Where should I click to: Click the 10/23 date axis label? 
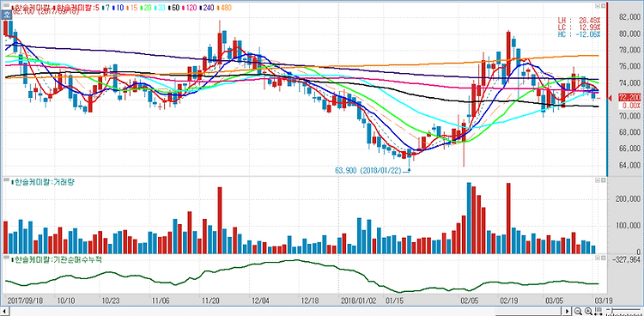coord(110,301)
